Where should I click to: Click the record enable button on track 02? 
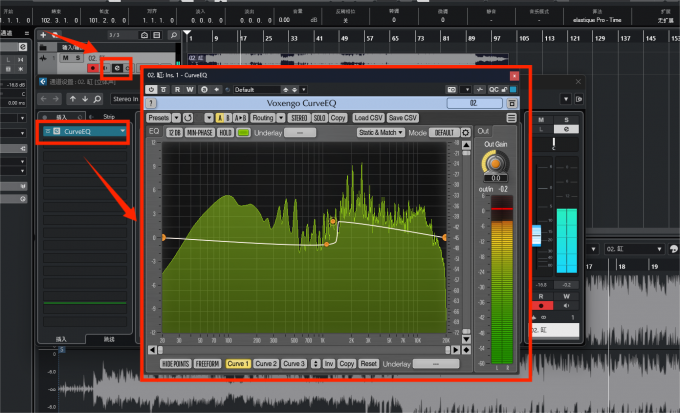[x=92, y=68]
